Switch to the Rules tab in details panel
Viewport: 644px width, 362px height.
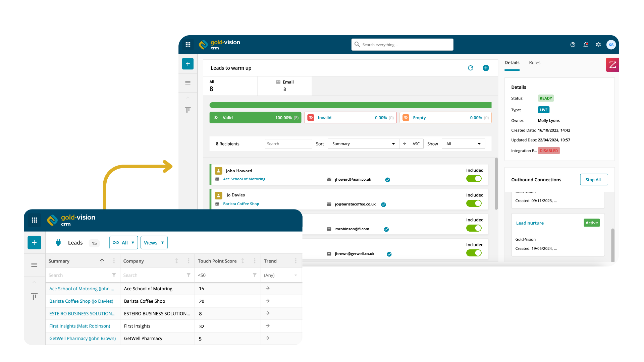(x=535, y=62)
